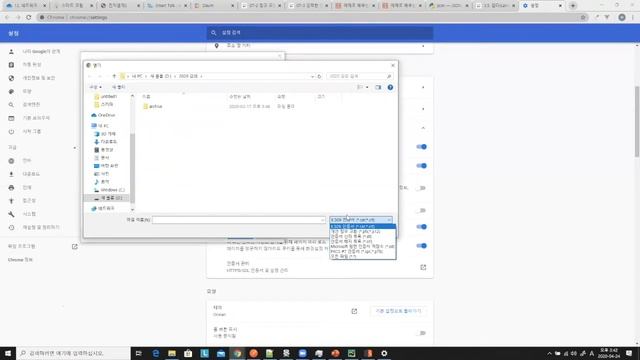The height and width of the screenshot is (360, 640).
Task: Collapse the up-chevron section on settings page
Action: point(423,128)
